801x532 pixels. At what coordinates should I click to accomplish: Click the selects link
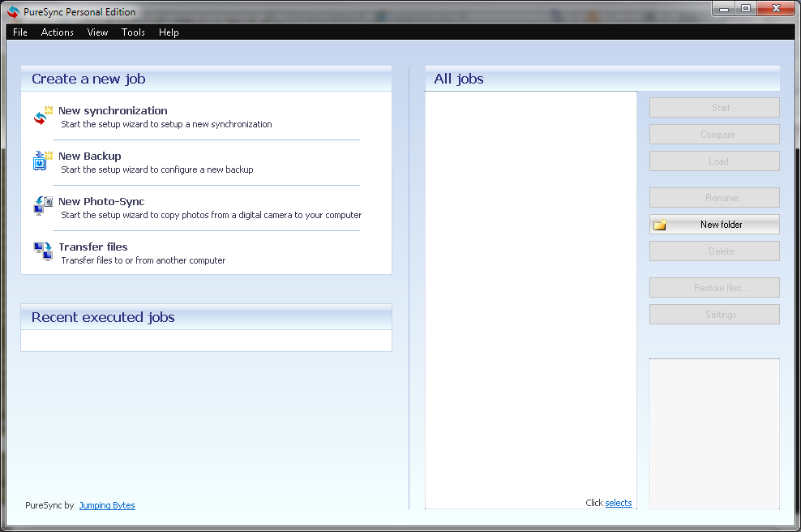[x=619, y=503]
